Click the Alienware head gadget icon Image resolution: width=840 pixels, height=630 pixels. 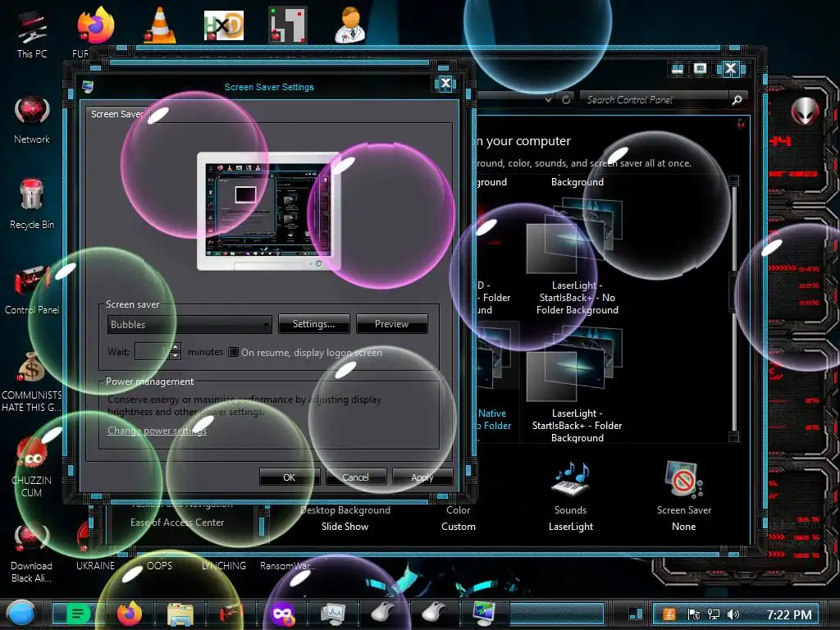[805, 112]
